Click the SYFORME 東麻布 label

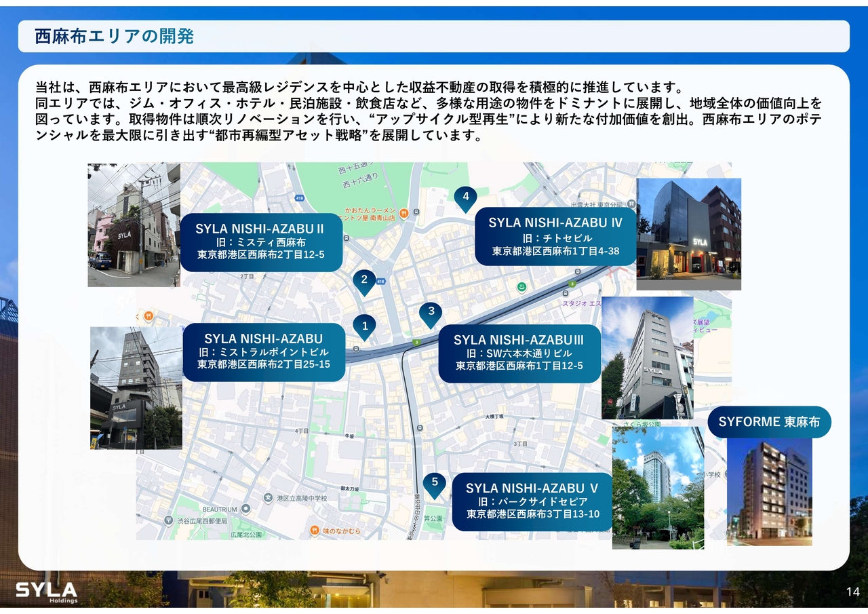pos(769,422)
